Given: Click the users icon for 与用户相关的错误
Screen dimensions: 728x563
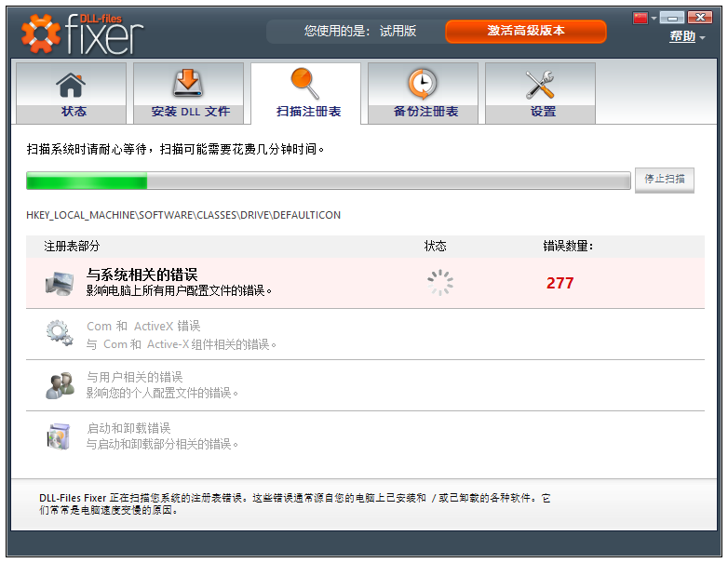Looking at the screenshot, I should click(60, 385).
